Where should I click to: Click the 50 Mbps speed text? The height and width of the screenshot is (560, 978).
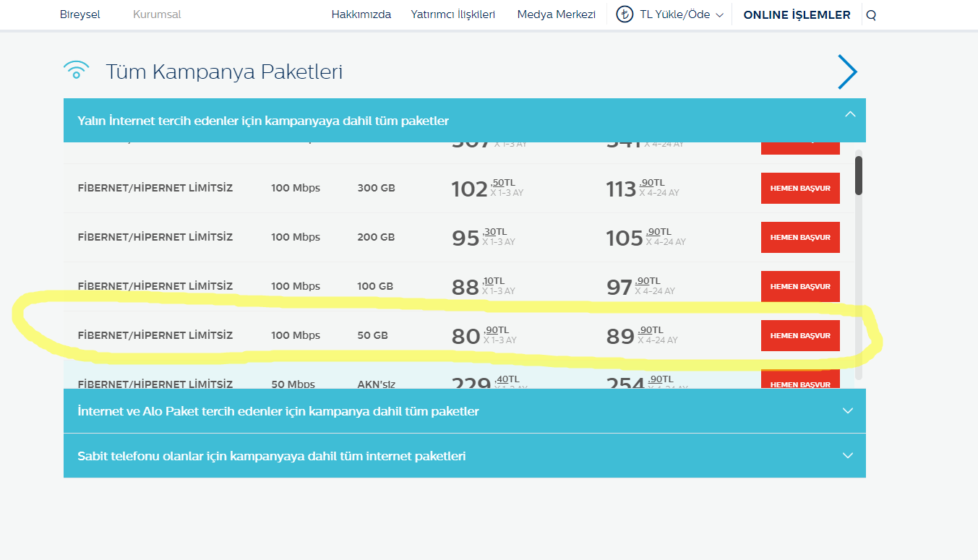tap(293, 384)
